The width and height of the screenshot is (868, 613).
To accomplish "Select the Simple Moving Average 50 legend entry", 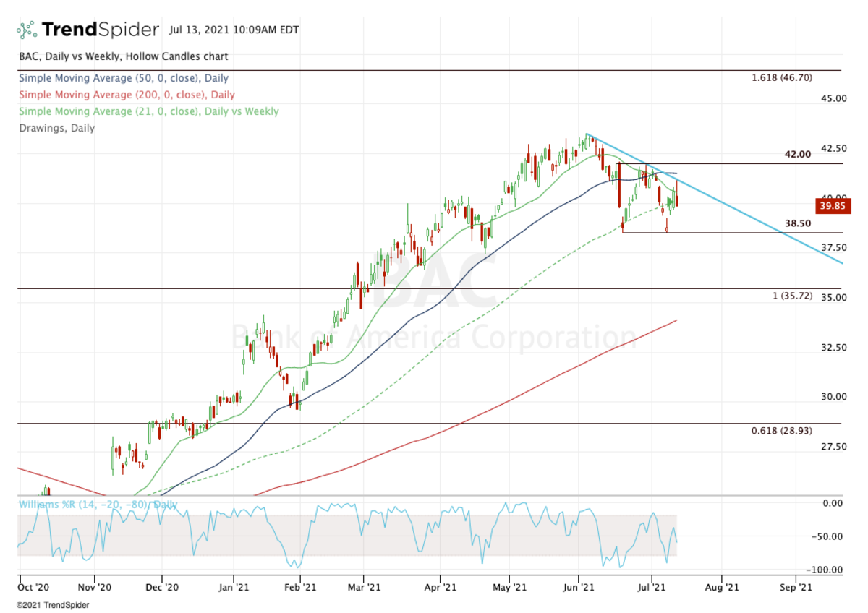I will coord(123,78).
